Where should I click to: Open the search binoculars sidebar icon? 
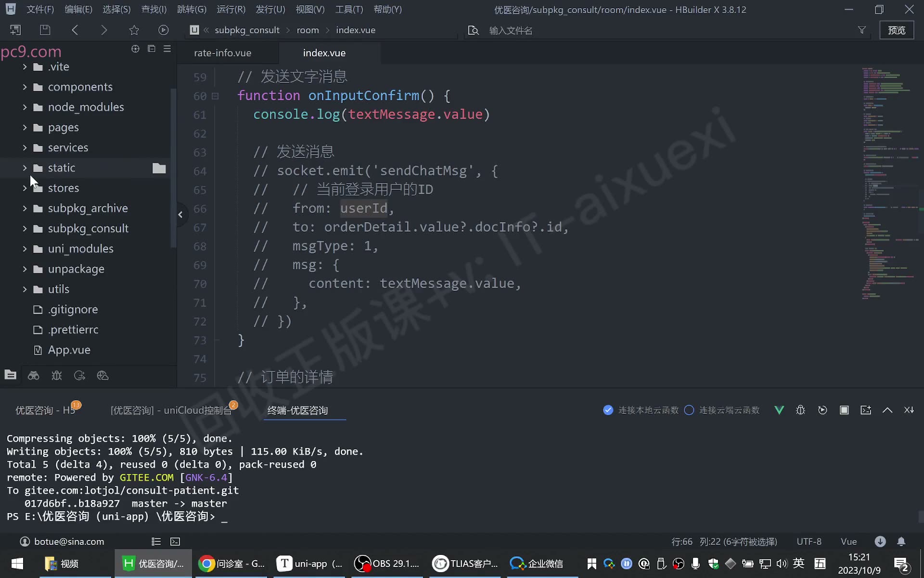33,375
